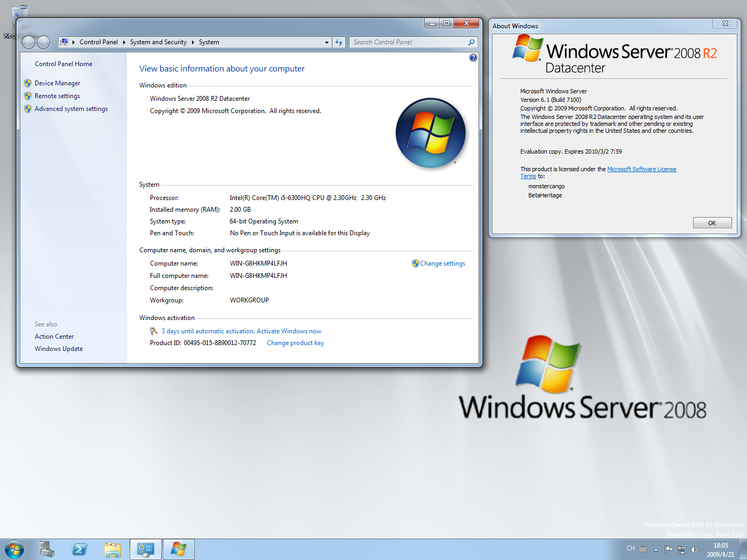Click the activation keys icon

pos(154,331)
